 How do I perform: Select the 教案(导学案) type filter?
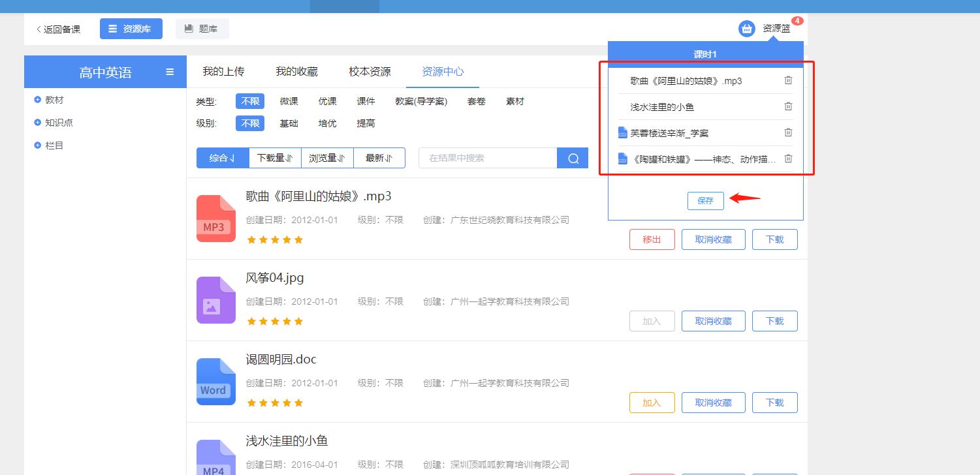(x=421, y=101)
